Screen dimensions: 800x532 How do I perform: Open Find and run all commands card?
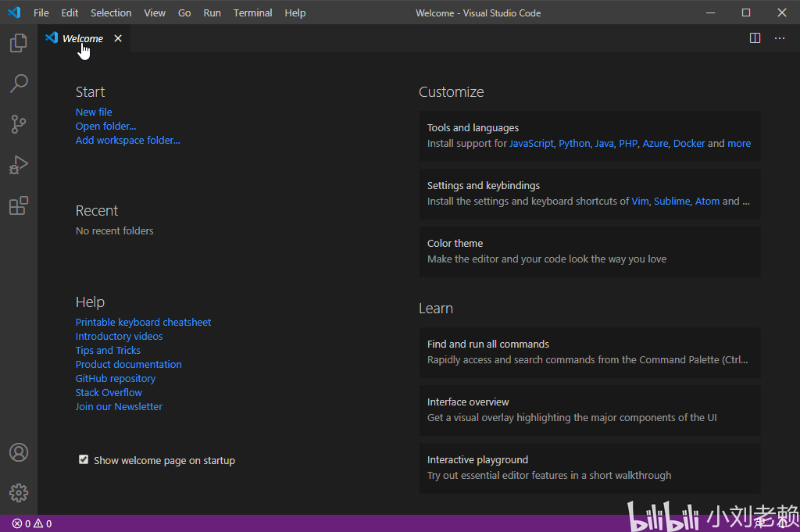click(590, 352)
